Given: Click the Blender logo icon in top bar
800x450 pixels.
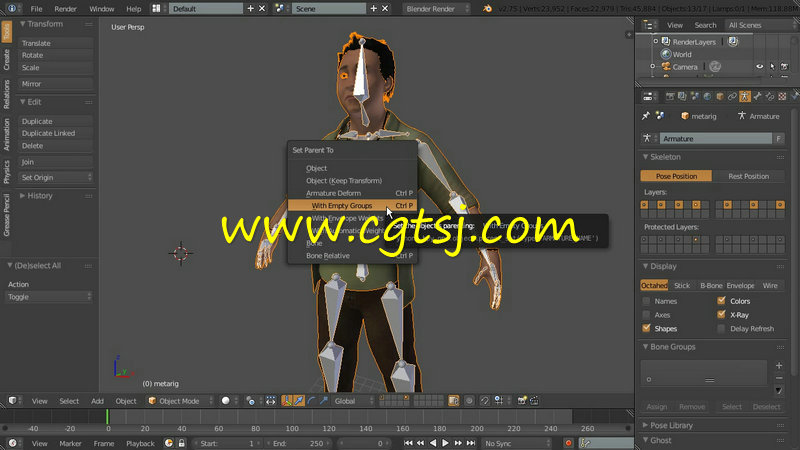Looking at the screenshot, I should point(487,9).
